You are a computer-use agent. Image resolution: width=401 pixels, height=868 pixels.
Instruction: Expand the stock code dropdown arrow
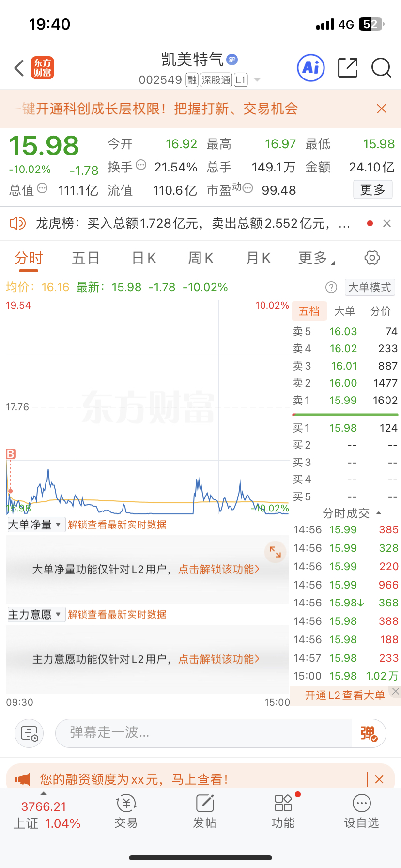[x=257, y=80]
